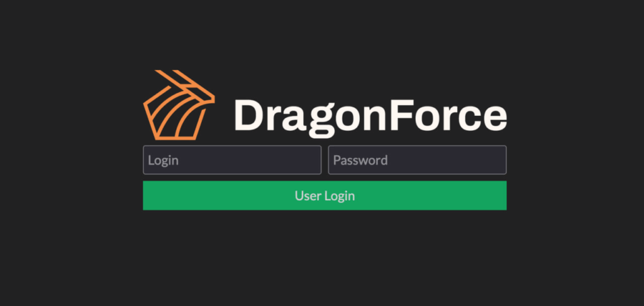Screen dimensions: 644x306
Task: Place cursor in the Password box
Action: click(x=418, y=160)
